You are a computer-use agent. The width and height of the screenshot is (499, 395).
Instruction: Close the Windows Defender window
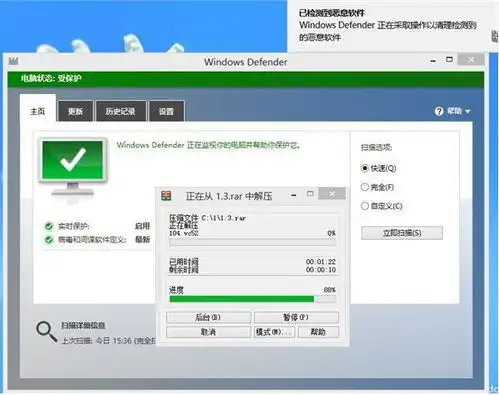(471, 60)
